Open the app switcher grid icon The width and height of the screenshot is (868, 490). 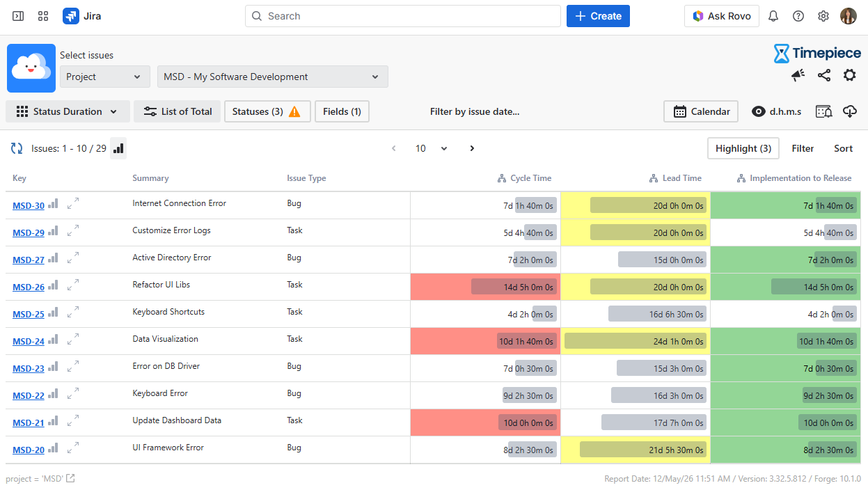pyautogui.click(x=43, y=16)
